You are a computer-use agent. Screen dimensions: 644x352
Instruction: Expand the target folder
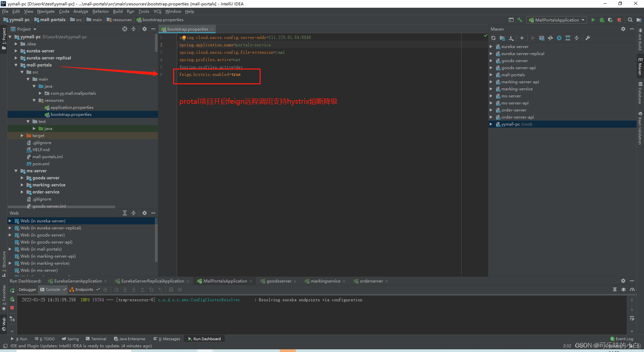(22, 136)
